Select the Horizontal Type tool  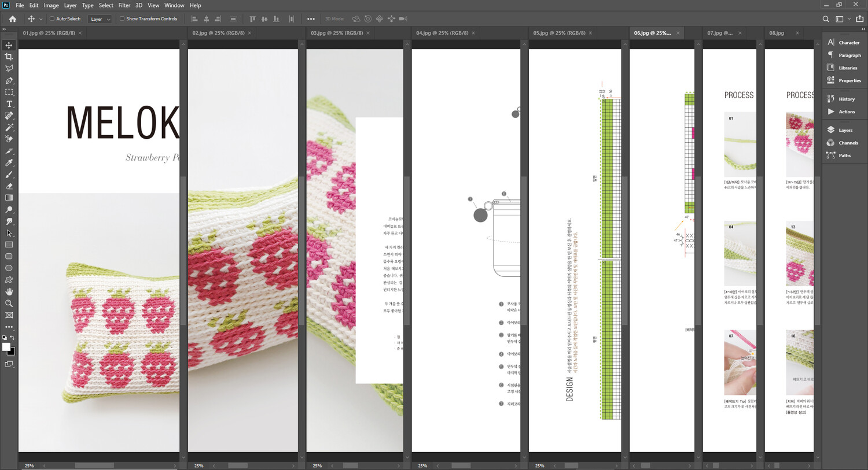click(9, 104)
